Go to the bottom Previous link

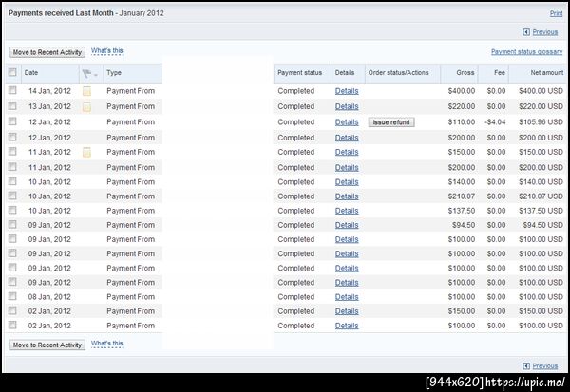545,365
